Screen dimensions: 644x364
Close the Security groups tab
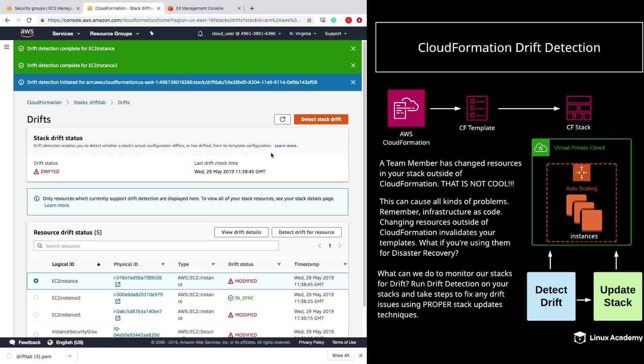pyautogui.click(x=78, y=8)
